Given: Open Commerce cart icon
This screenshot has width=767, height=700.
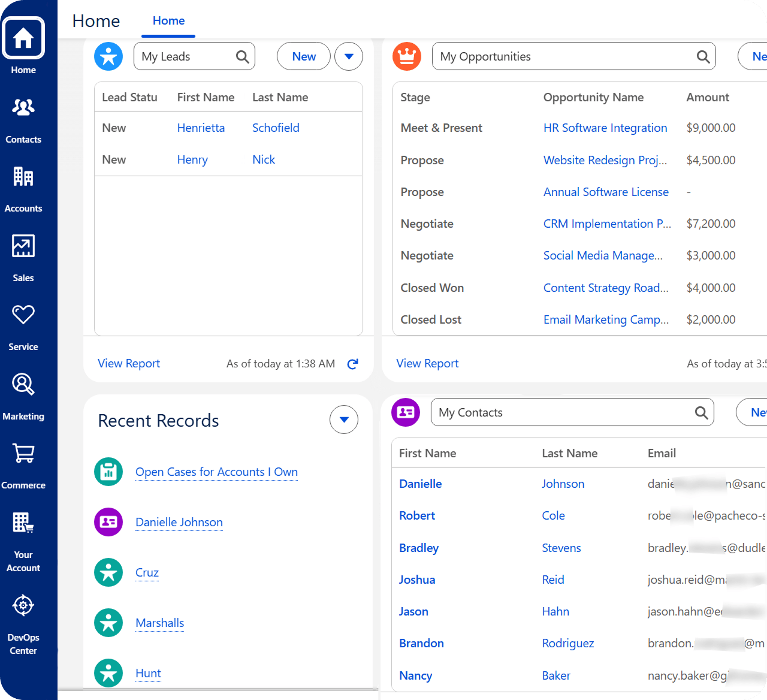Looking at the screenshot, I should pos(23,453).
